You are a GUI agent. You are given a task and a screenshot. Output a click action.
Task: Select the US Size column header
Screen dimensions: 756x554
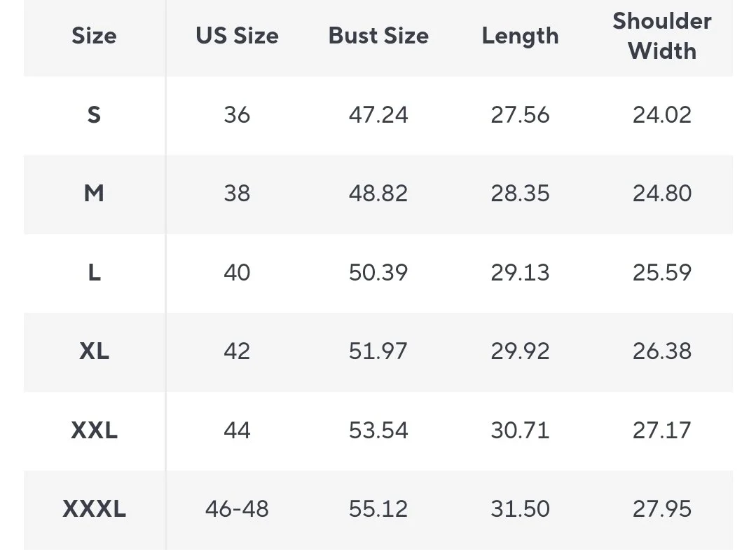click(237, 36)
